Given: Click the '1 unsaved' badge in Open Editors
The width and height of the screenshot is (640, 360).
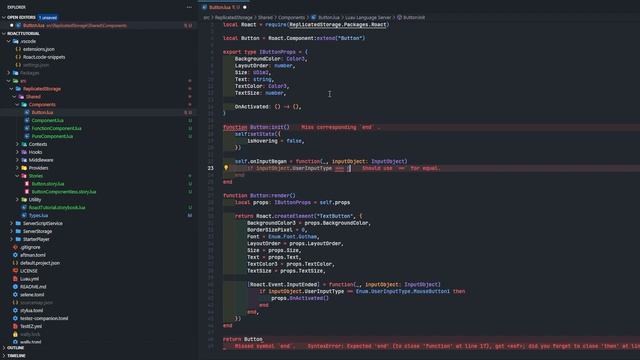Looking at the screenshot, I should (48, 18).
